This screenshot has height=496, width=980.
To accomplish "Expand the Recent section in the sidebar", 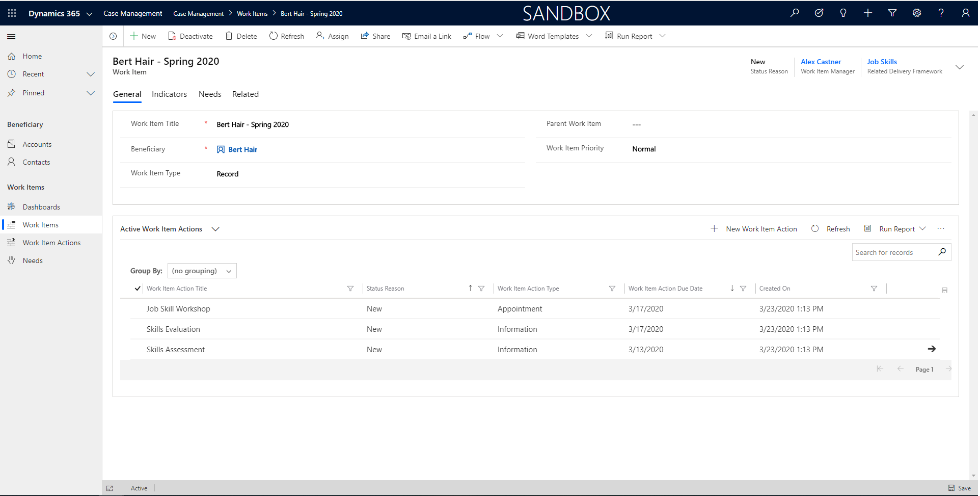I will click(91, 74).
